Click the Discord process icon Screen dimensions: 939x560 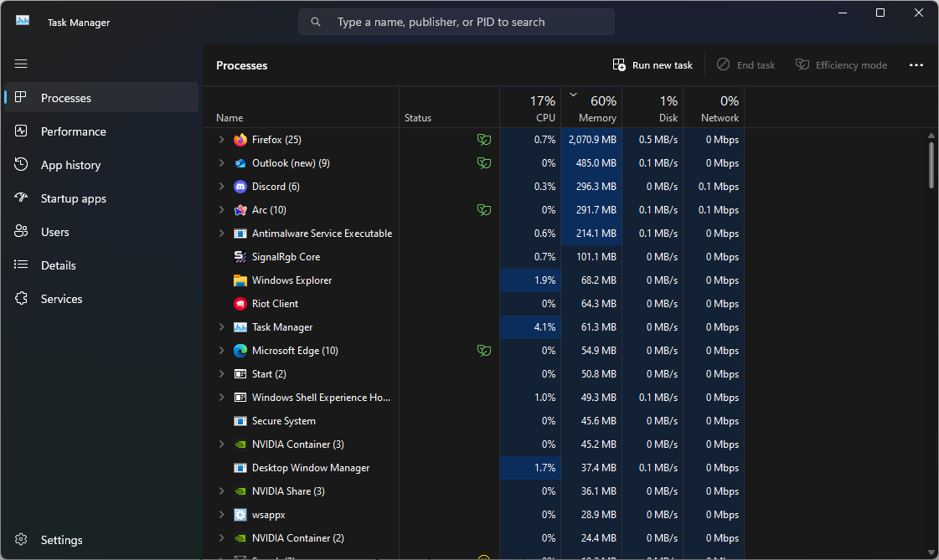(x=240, y=187)
